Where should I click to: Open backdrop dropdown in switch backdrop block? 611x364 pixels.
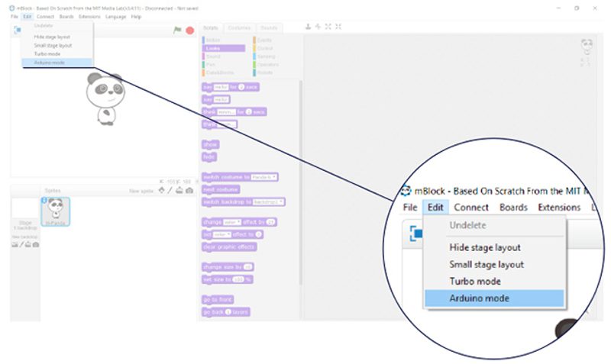(x=269, y=202)
